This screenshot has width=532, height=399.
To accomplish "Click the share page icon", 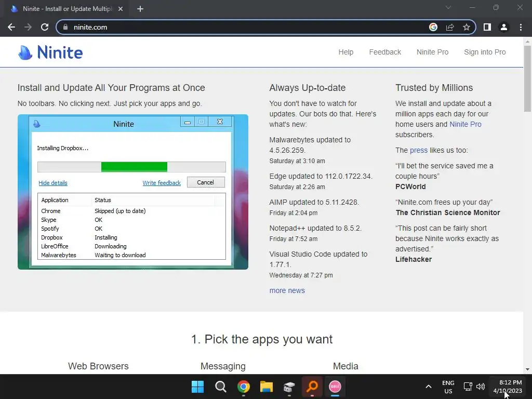I will coord(450,27).
